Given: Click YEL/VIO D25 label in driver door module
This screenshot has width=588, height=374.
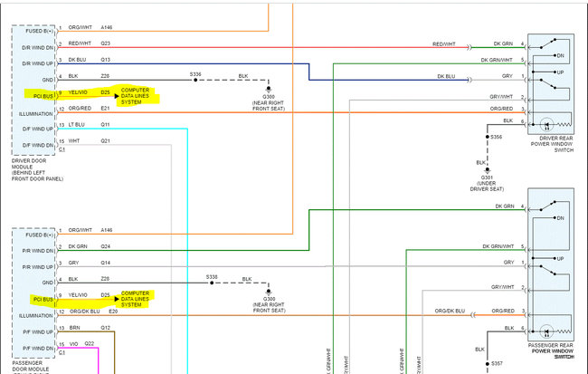Looking at the screenshot, I should pos(90,92).
